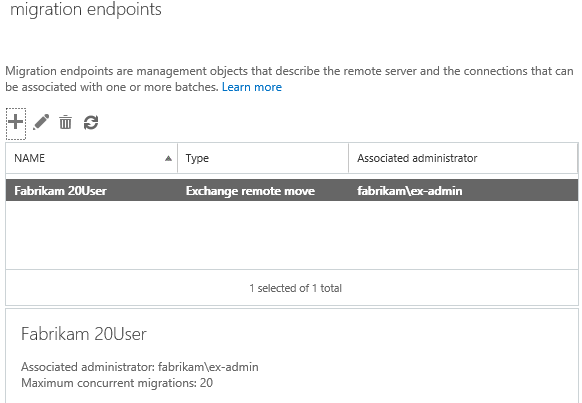Click the migration endpoints description paragraph

click(x=289, y=79)
